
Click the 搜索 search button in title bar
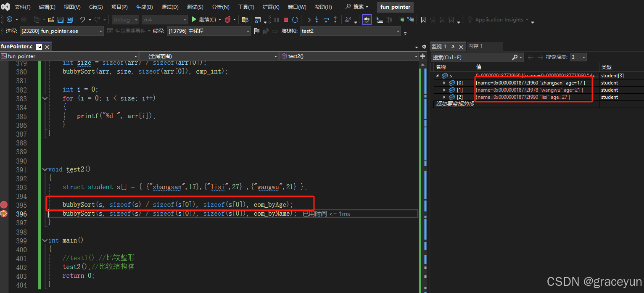click(x=357, y=7)
